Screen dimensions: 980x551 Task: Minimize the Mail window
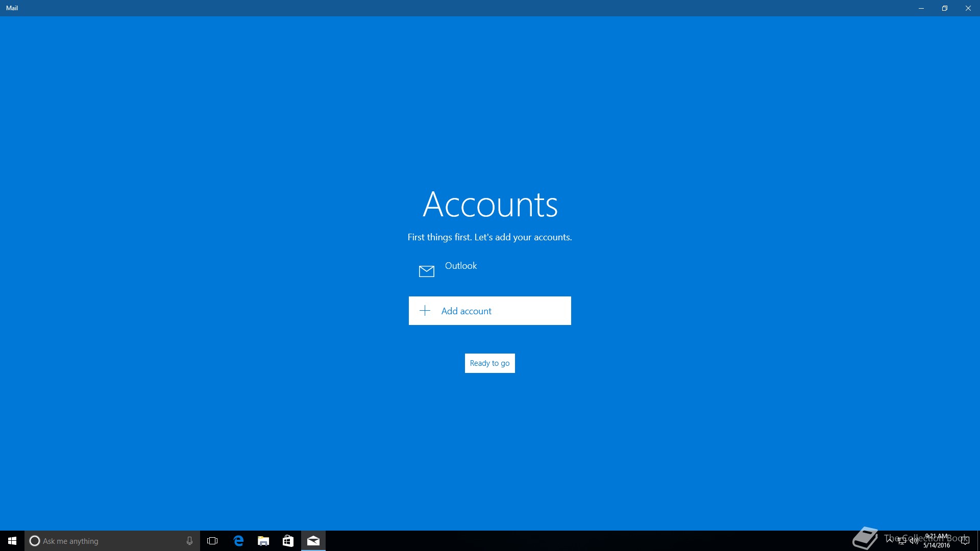921,8
